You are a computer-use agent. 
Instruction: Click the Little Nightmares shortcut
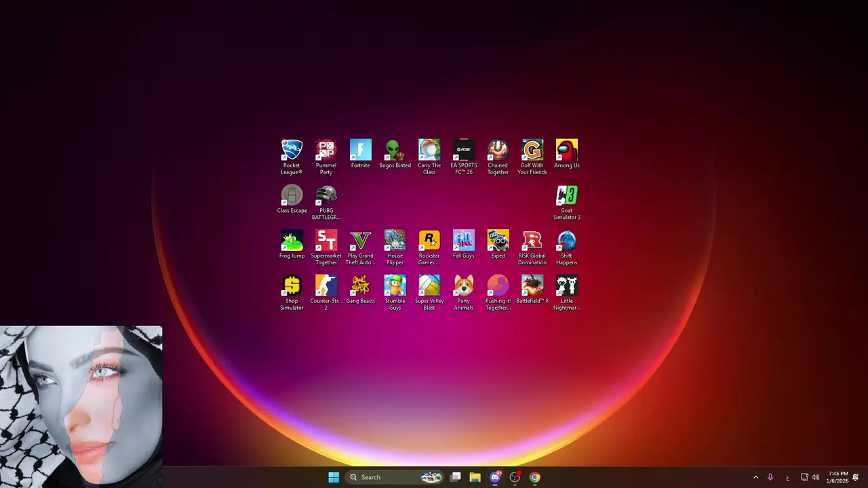pyautogui.click(x=567, y=293)
